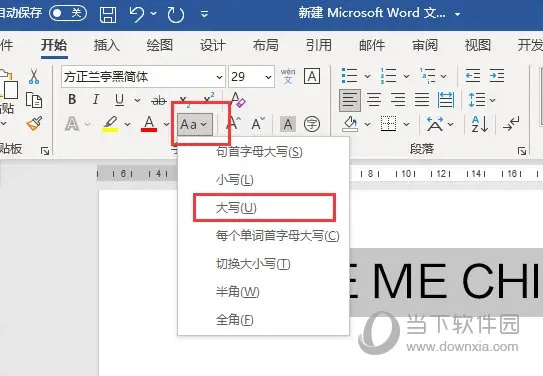Justify paragraph text
The width and height of the screenshot is (543, 376).
tap(422, 100)
